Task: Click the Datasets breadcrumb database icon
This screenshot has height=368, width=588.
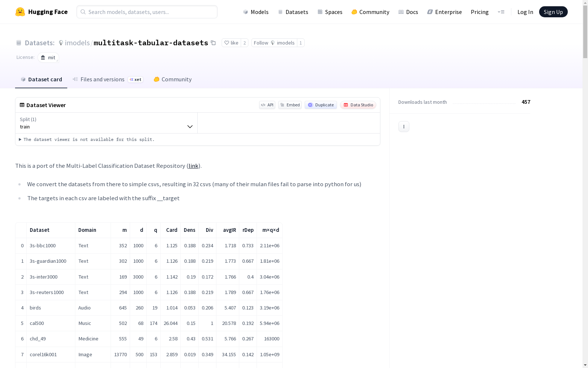Action: click(x=19, y=43)
